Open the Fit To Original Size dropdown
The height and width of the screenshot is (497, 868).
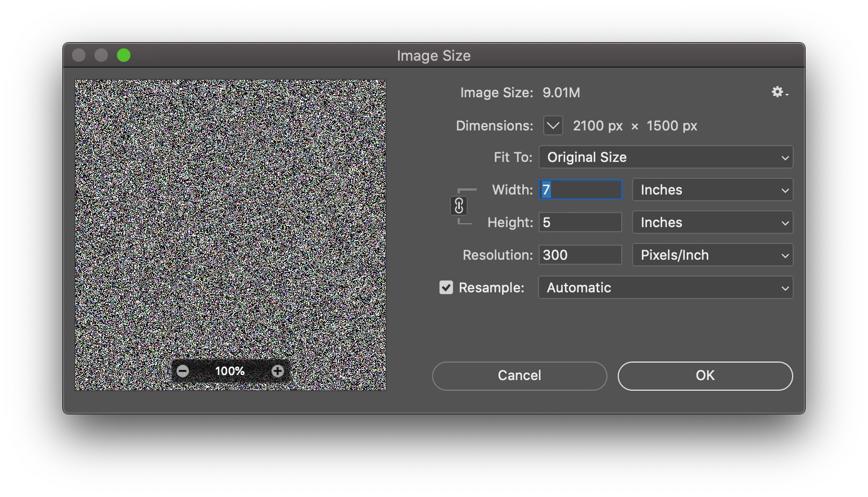click(x=666, y=157)
